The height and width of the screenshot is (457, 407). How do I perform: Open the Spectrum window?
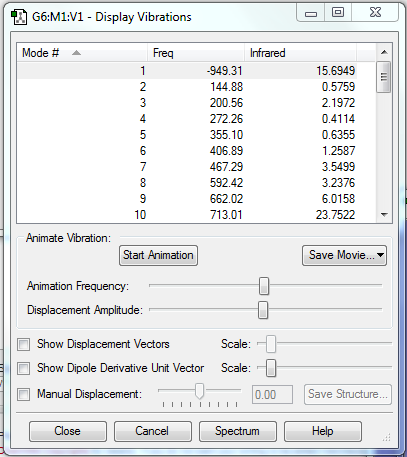(x=237, y=431)
